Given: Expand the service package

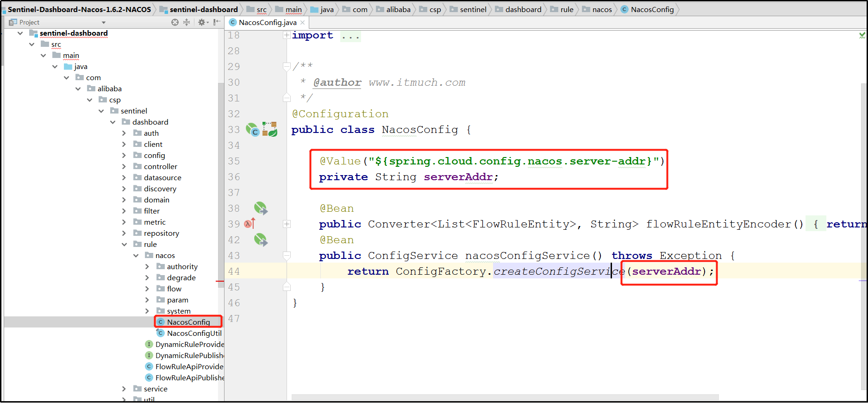Looking at the screenshot, I should 124,389.
